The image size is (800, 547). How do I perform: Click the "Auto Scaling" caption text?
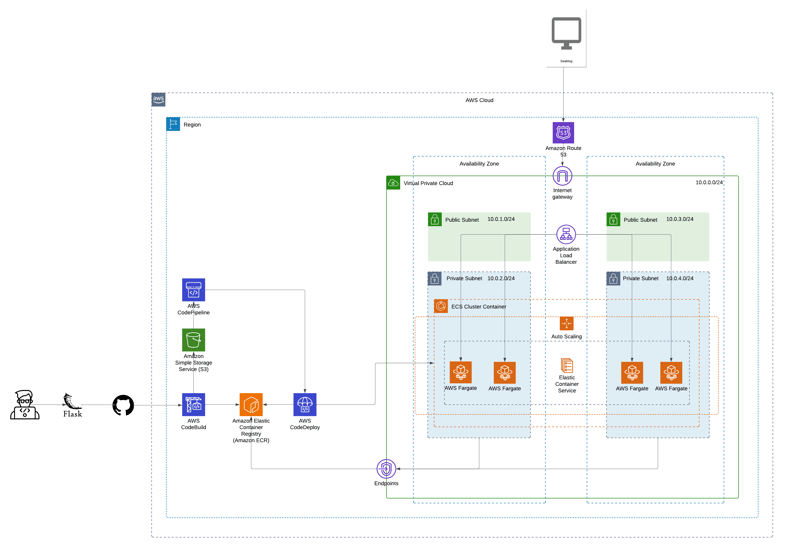click(x=566, y=337)
